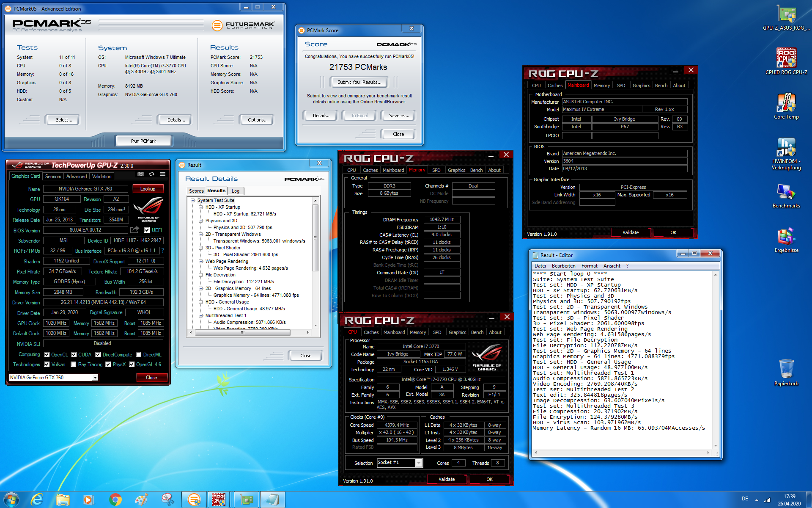Toggle the Vulkan checkbox
The image size is (812, 508).
(47, 364)
